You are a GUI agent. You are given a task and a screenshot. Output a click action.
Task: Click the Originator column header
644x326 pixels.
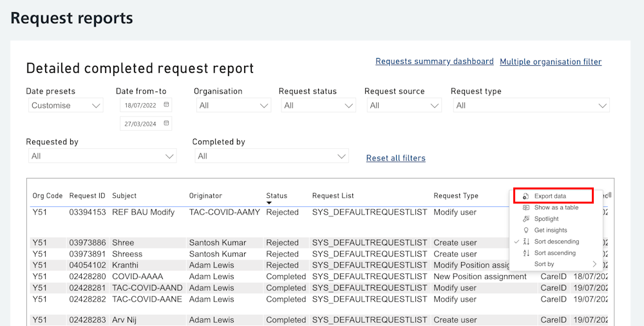pyautogui.click(x=206, y=196)
